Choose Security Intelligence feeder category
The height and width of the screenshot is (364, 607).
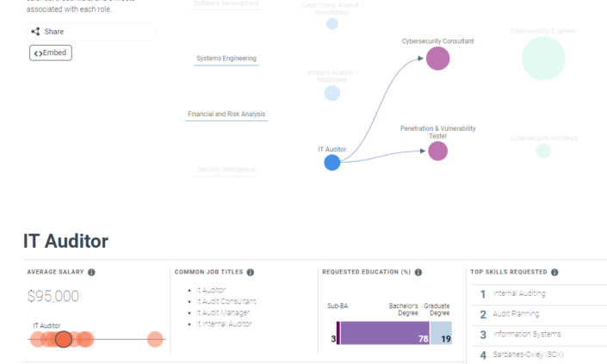(x=226, y=170)
